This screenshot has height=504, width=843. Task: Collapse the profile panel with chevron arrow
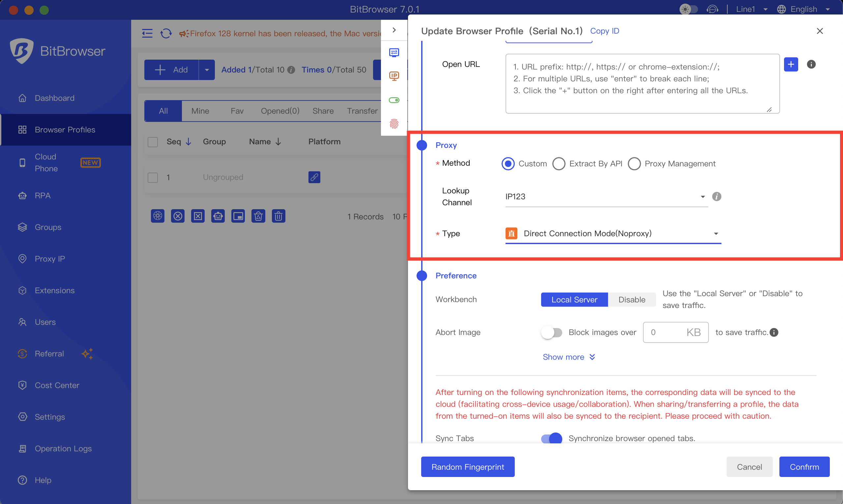[x=394, y=30]
